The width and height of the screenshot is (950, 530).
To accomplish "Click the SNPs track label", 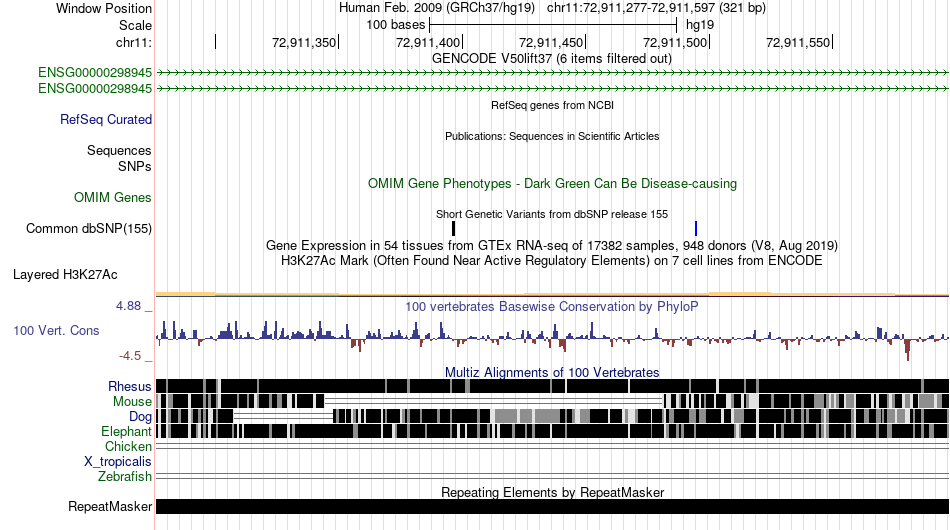I will pyautogui.click(x=135, y=166).
